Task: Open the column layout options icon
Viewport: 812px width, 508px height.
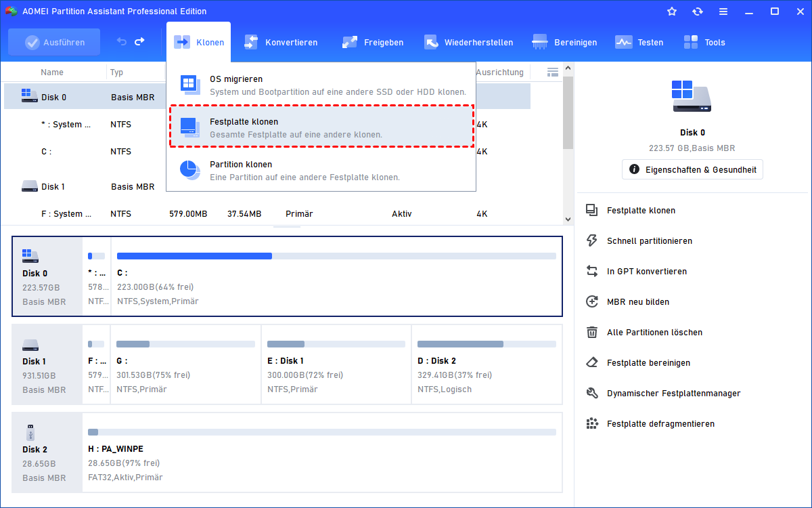Action: pos(553,72)
